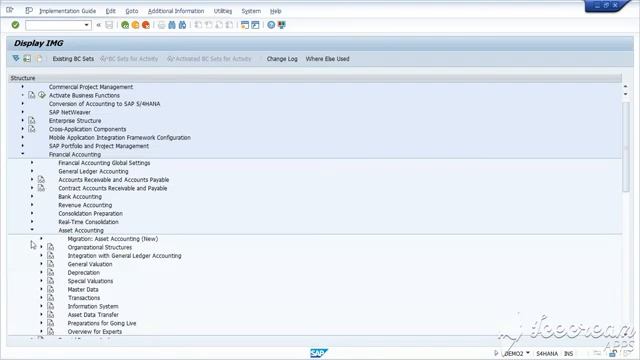
Task: Click the Change Log button
Action: [282, 59]
